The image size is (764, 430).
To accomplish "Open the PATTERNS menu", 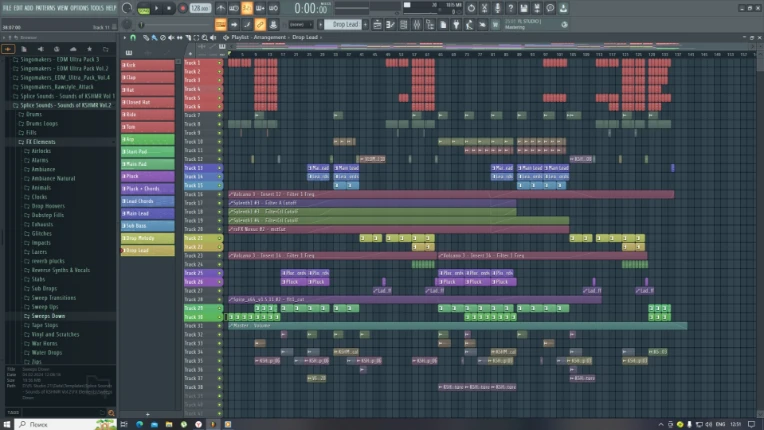I will [45, 8].
